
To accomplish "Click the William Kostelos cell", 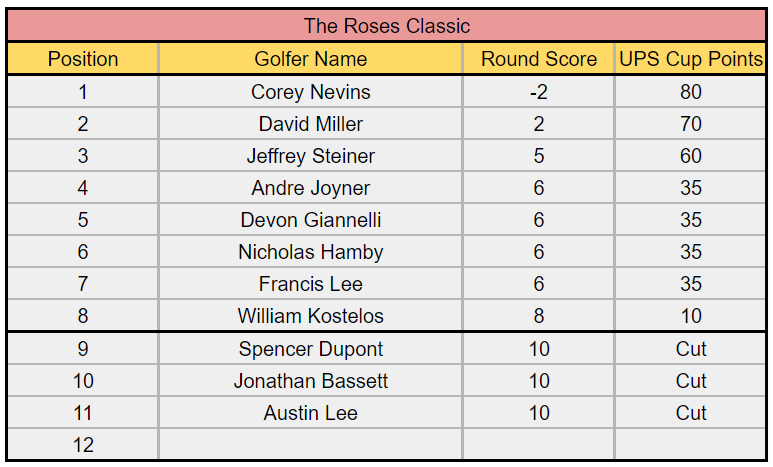I will pos(310,316).
